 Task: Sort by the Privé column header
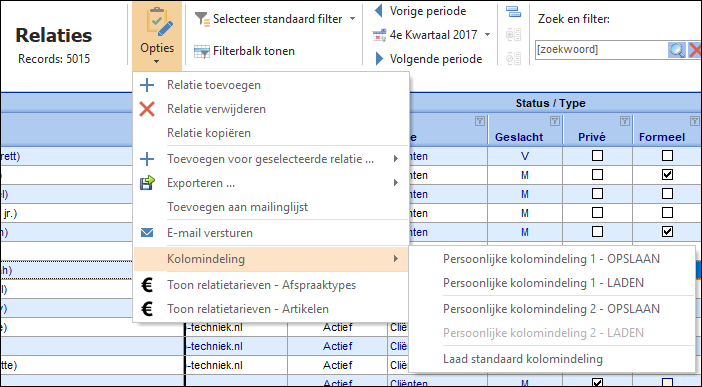(592, 137)
